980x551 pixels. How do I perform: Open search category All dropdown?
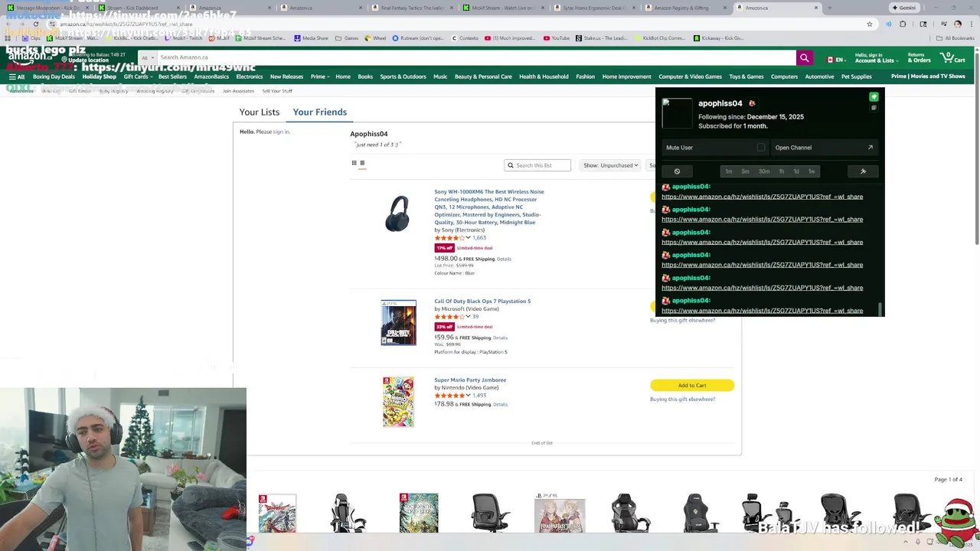pos(148,57)
